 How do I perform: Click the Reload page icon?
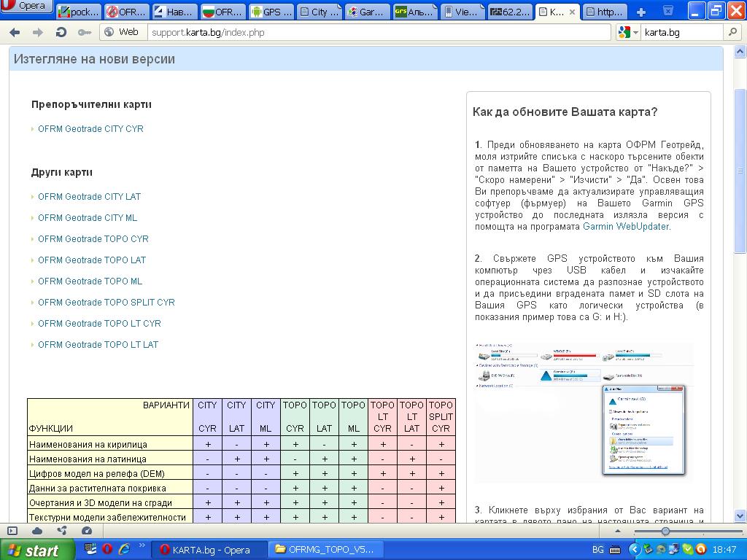(61, 32)
